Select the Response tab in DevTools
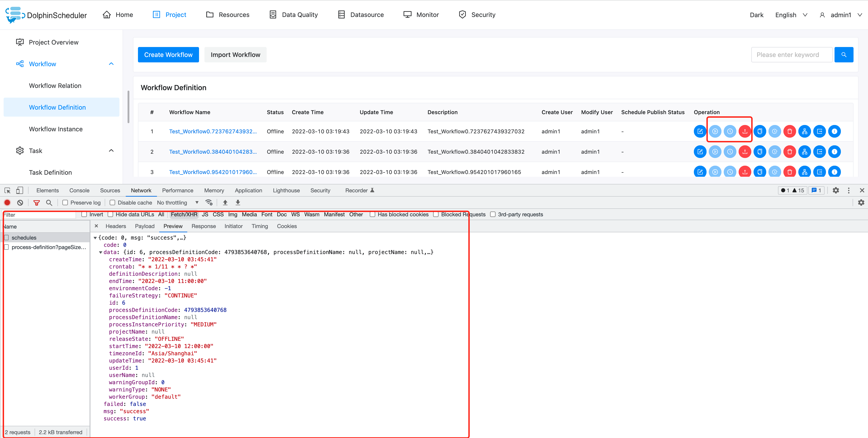The width and height of the screenshot is (868, 438). pos(204,226)
